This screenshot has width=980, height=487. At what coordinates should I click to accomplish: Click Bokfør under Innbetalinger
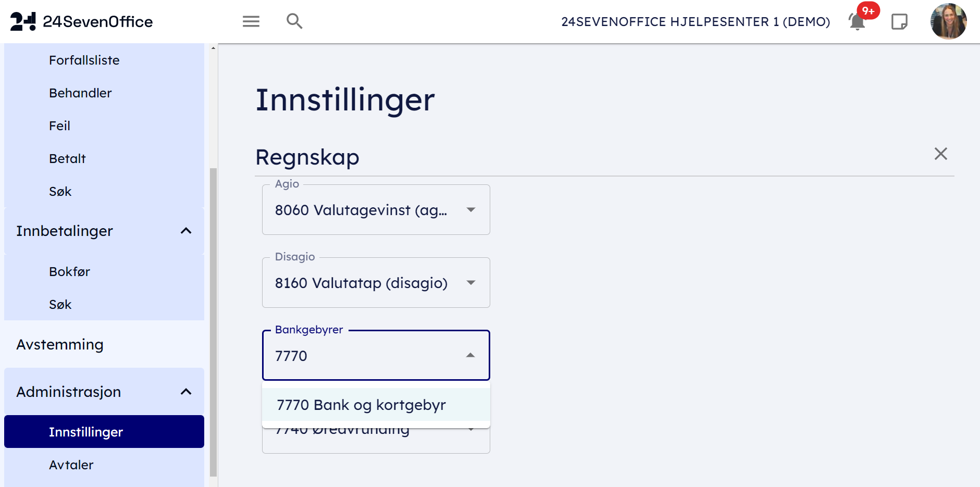point(69,272)
